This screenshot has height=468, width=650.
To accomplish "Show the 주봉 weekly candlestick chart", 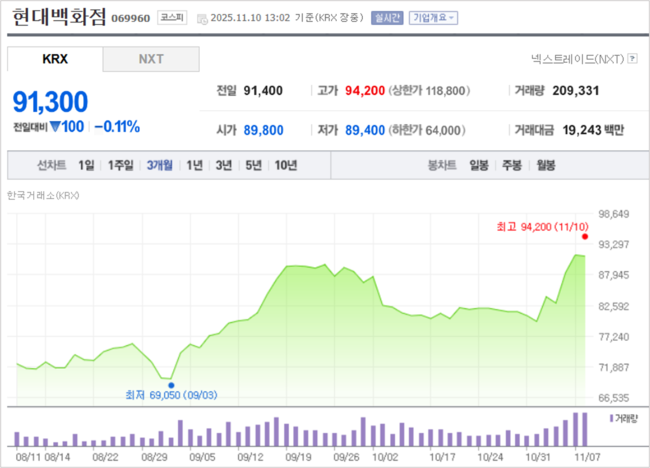I will tap(513, 165).
